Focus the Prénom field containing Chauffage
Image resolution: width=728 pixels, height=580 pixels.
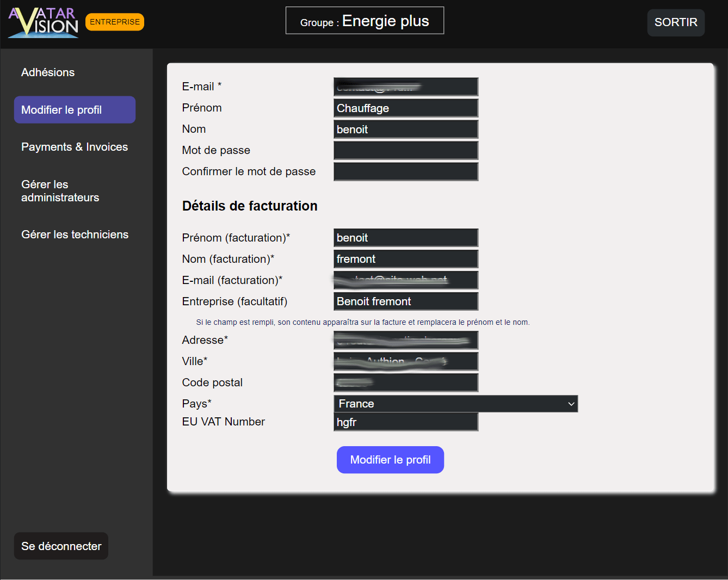[406, 108]
